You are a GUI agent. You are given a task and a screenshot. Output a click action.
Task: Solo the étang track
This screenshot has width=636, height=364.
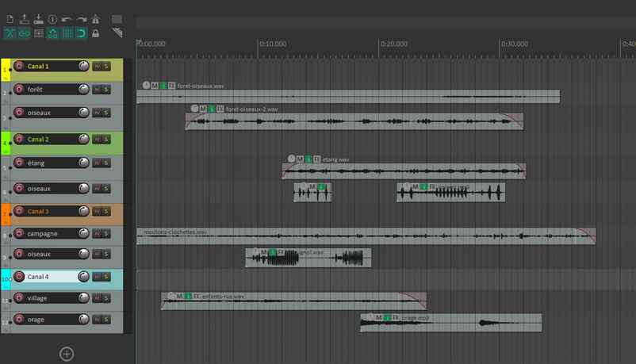[x=106, y=163]
